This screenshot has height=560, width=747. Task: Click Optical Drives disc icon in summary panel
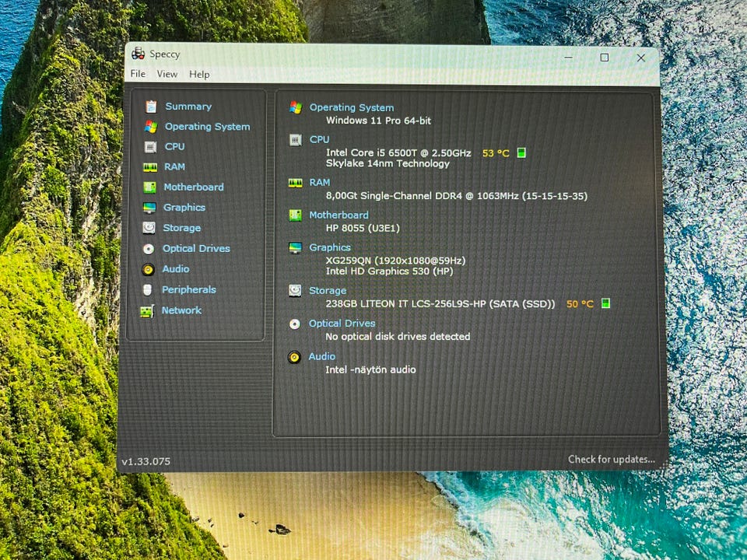(x=295, y=324)
